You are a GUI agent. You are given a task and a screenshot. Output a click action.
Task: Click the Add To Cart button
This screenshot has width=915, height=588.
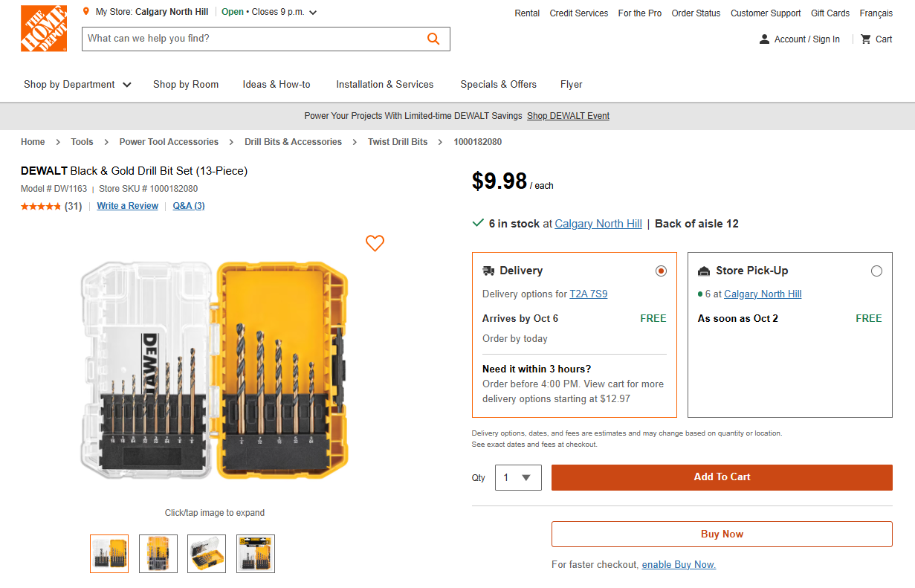(x=721, y=477)
